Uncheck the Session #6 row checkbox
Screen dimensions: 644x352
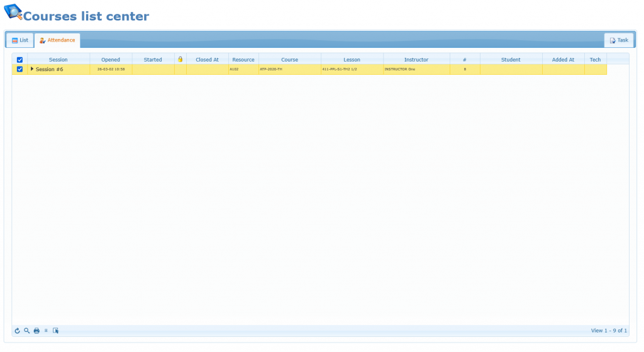[19, 69]
